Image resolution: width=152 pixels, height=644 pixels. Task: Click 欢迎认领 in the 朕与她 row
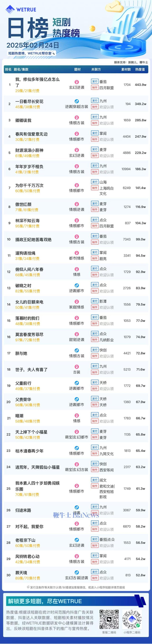click(107, 356)
